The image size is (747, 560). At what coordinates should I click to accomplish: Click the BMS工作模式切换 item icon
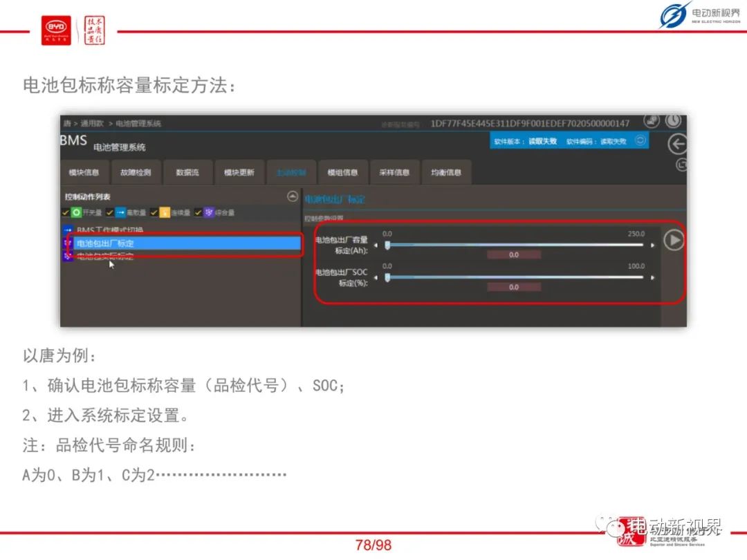(x=67, y=230)
